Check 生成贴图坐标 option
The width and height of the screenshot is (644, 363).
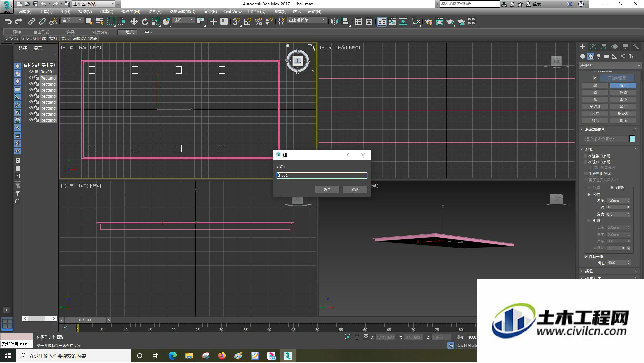click(586, 174)
